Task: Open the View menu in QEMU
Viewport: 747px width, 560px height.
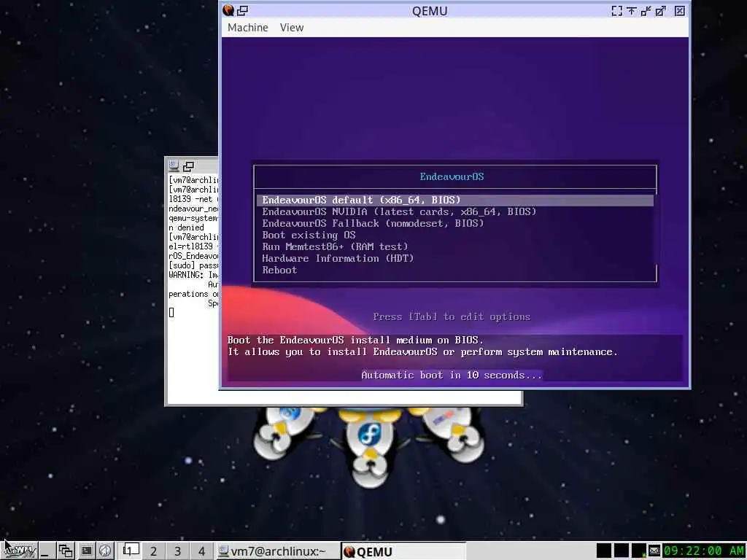Action: click(x=292, y=28)
